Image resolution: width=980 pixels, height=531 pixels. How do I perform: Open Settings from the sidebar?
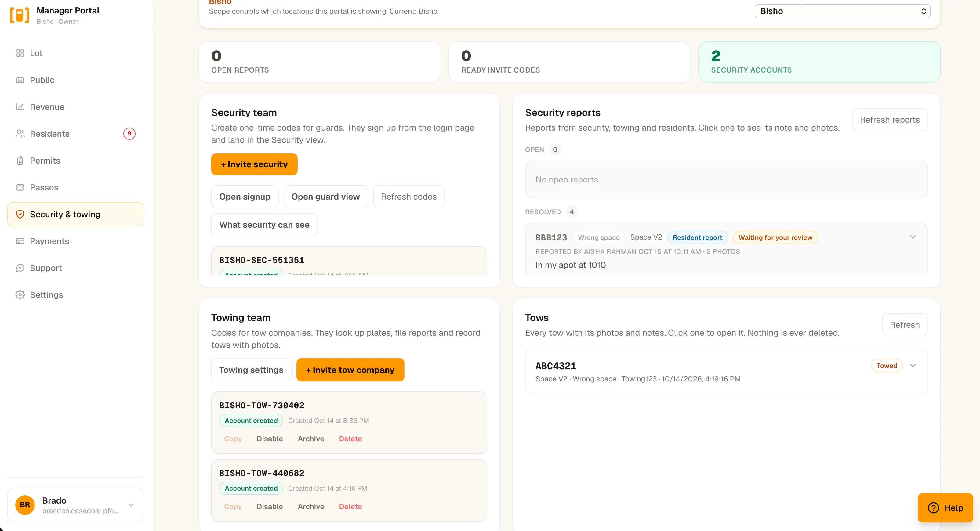75,295
